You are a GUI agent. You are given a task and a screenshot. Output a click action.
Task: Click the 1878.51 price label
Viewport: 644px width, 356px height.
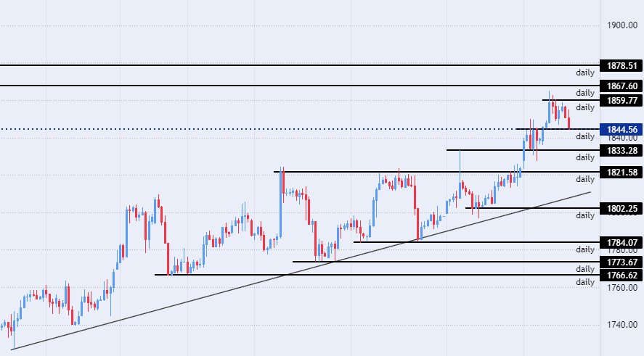click(x=623, y=66)
